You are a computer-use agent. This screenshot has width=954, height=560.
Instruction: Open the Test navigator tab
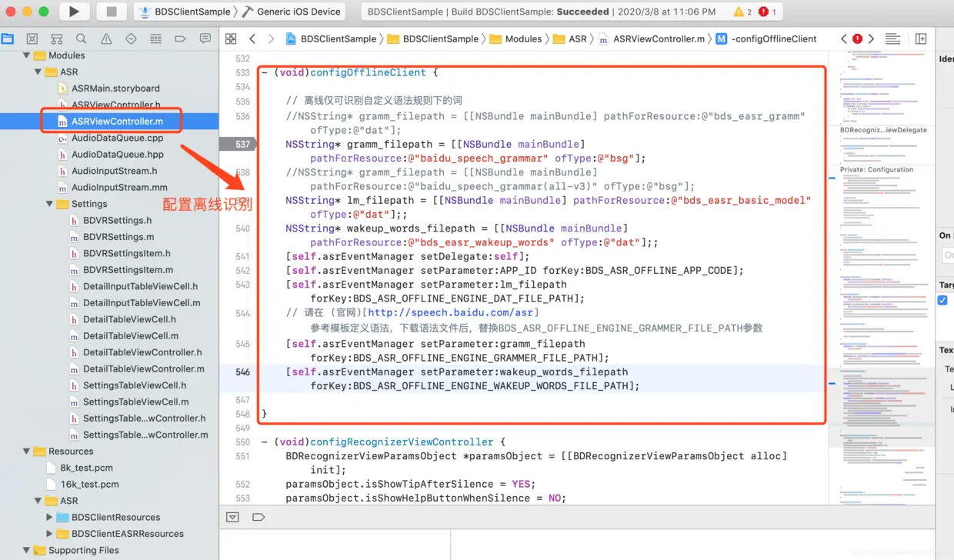pyautogui.click(x=131, y=38)
